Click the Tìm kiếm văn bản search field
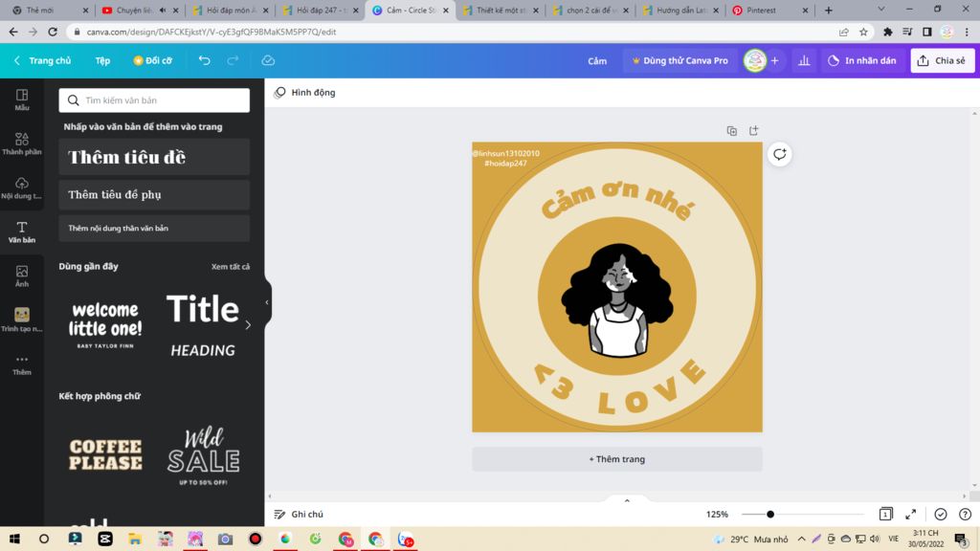The height and width of the screenshot is (551, 980). pos(154,99)
